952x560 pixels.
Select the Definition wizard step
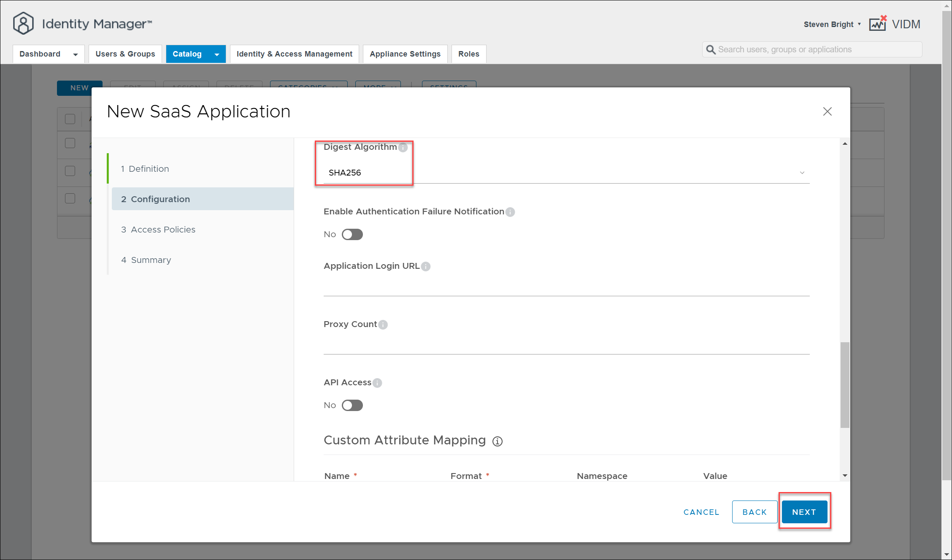click(149, 169)
